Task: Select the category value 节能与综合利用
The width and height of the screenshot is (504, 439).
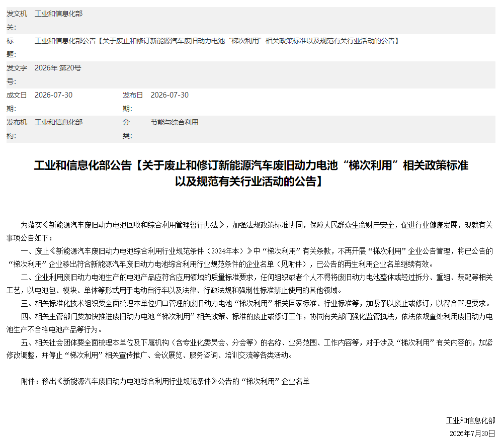Action: (175, 122)
